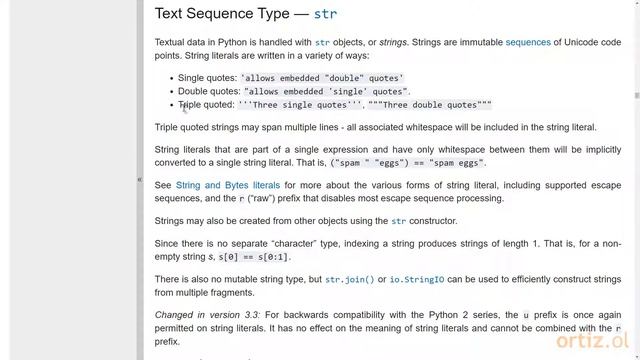Click the double quotes code example
640x360 pixels.
pos(326,91)
